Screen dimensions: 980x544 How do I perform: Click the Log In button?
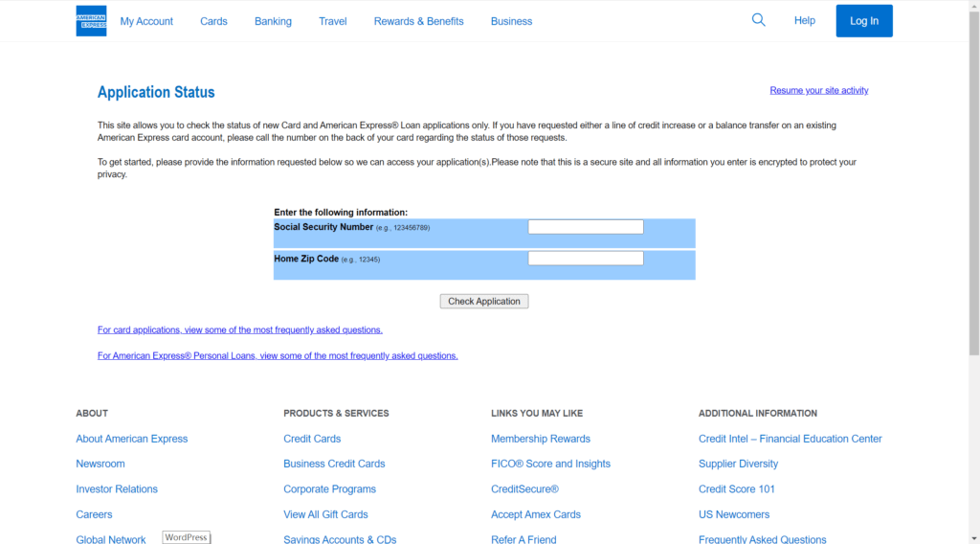[864, 21]
